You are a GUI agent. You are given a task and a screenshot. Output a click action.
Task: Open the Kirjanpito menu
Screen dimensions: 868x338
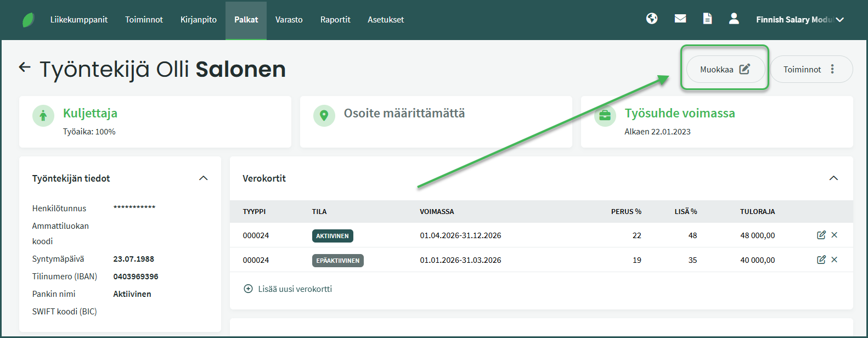point(199,20)
